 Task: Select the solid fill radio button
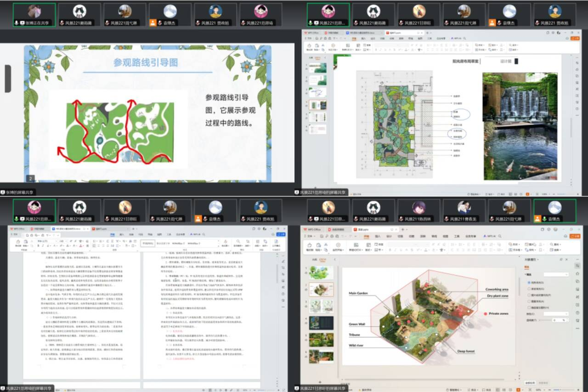(x=529, y=282)
